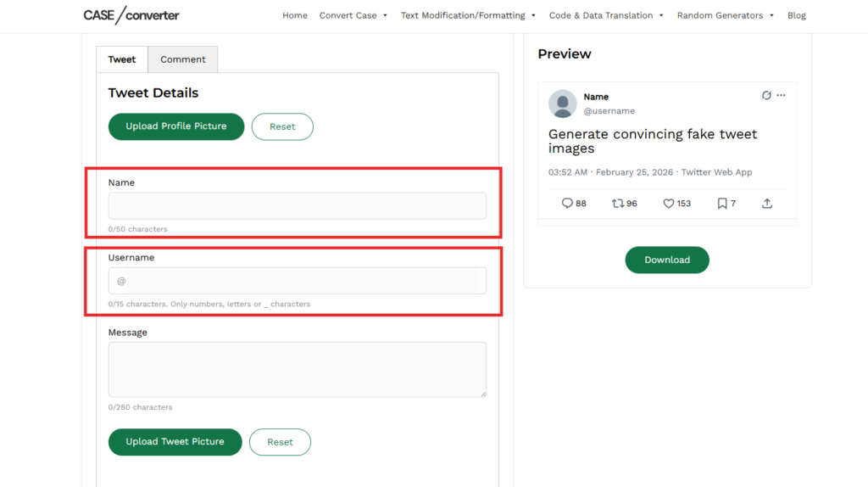Image resolution: width=868 pixels, height=487 pixels.
Task: Click the share upload icon in preview
Action: pos(766,204)
